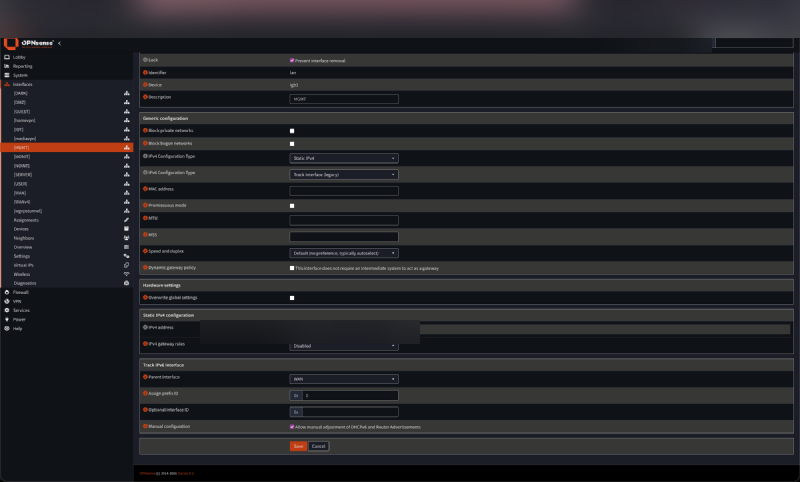Click the toggles icon beside Settings
The width and height of the screenshot is (800, 482).
127,256
